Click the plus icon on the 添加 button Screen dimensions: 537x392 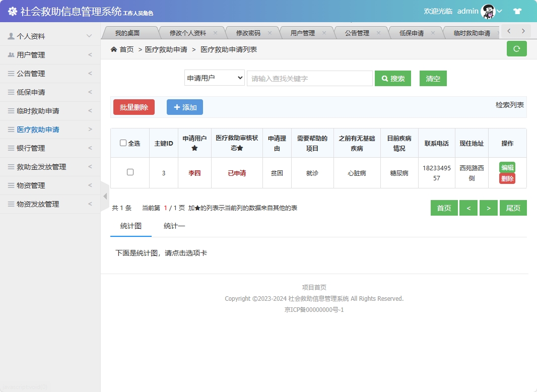click(x=176, y=107)
